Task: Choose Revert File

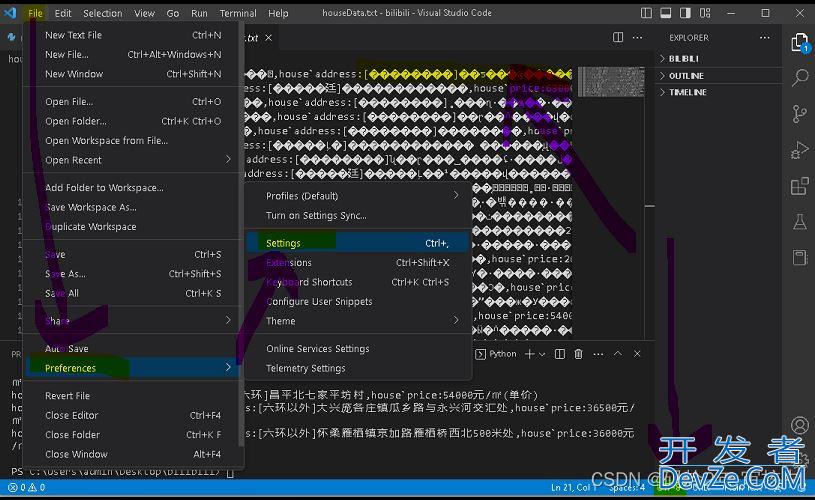Action: point(133,396)
